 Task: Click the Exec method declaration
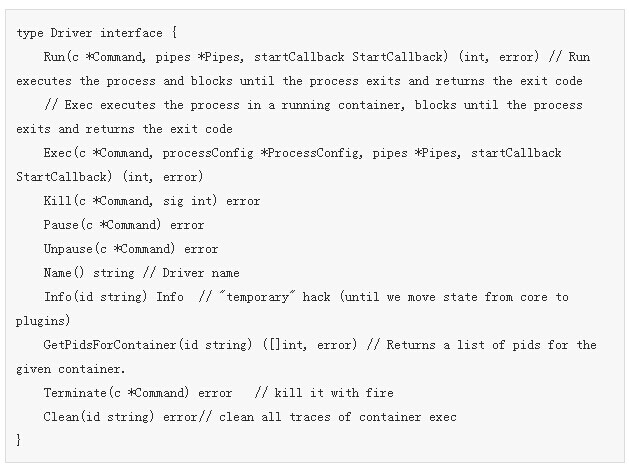point(57,153)
